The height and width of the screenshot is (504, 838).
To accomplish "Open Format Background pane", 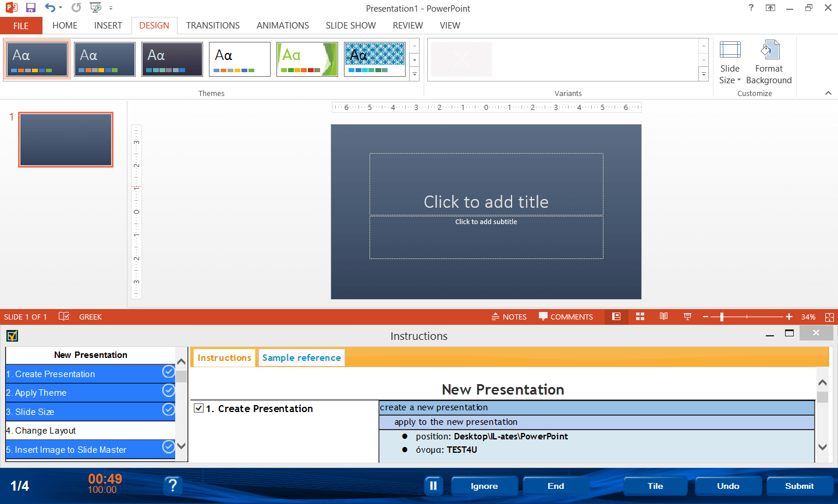I will coord(769,63).
